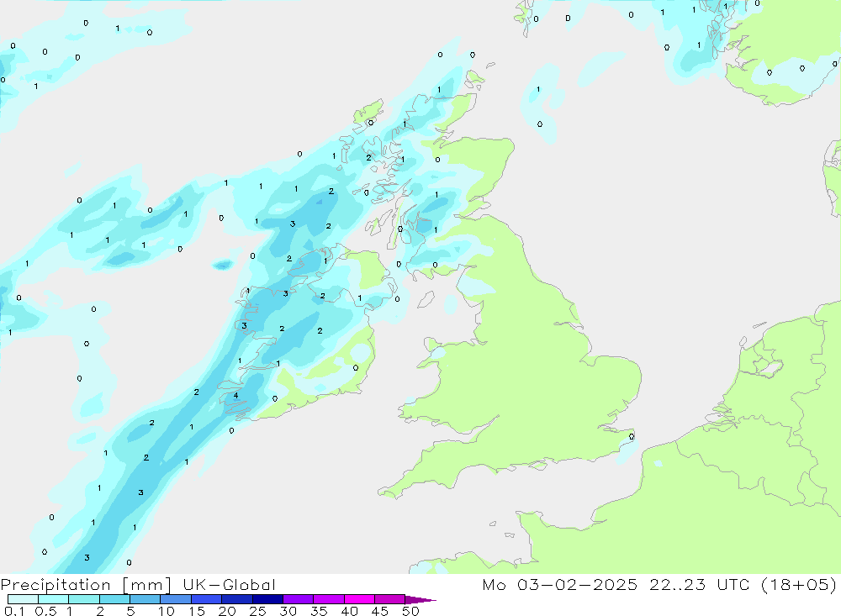This screenshot has width=841, height=616.
Task: Click the legend scale label "10"
Action: [x=167, y=611]
